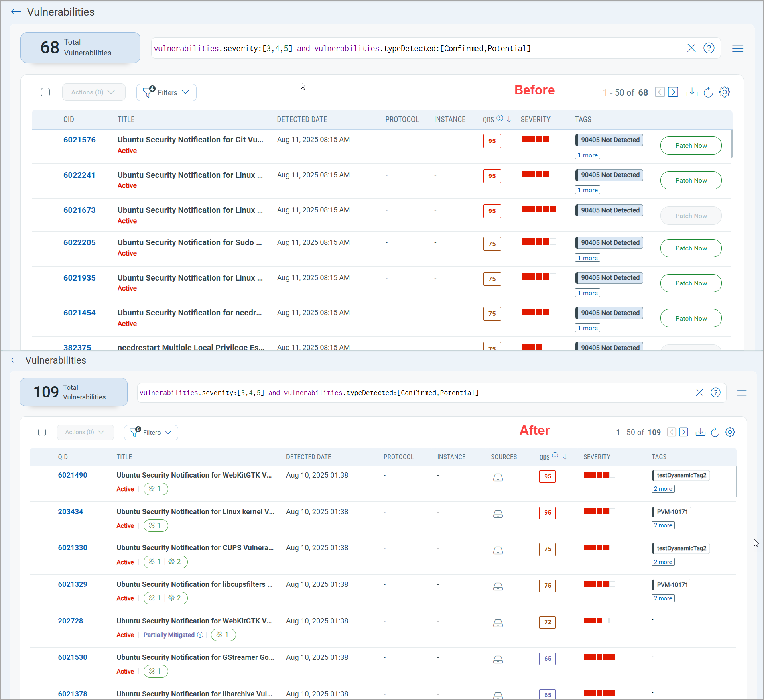This screenshot has width=764, height=700.
Task: Click PVM-10171 tag for QID 6021329
Action: (x=672, y=585)
